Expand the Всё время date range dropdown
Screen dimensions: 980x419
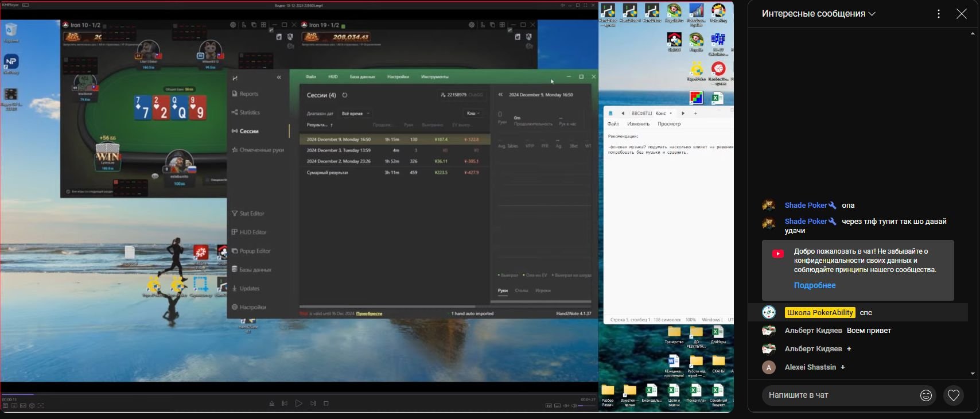pyautogui.click(x=356, y=114)
